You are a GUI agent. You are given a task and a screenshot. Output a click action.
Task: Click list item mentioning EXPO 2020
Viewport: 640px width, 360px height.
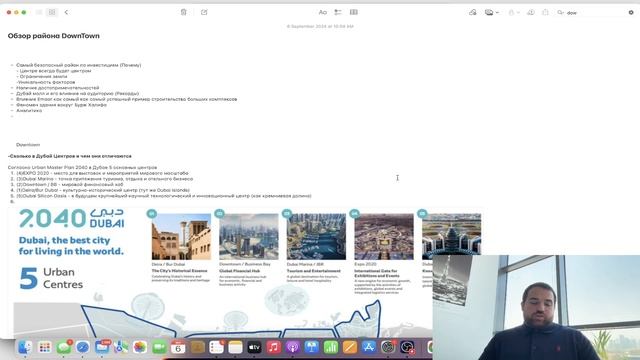(102, 173)
